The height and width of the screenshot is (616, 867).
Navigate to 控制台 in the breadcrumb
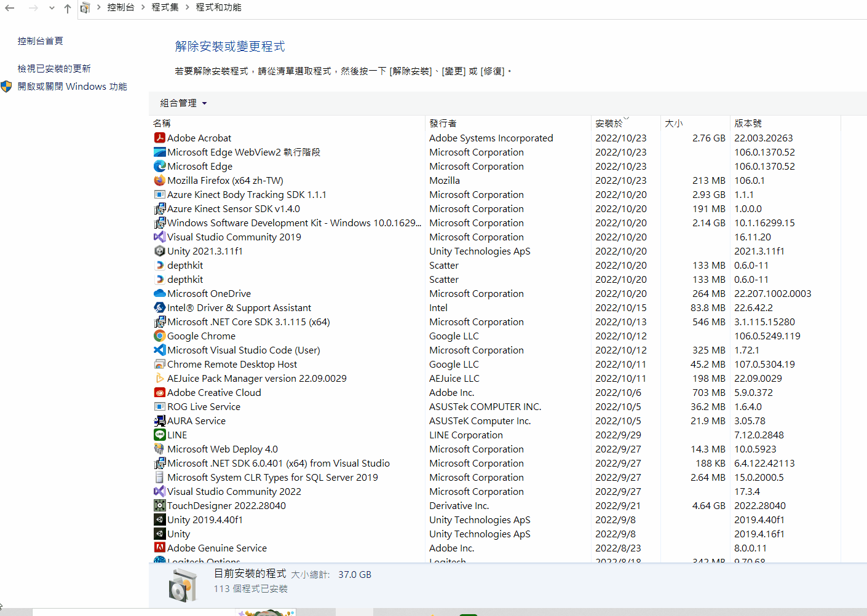tap(121, 7)
